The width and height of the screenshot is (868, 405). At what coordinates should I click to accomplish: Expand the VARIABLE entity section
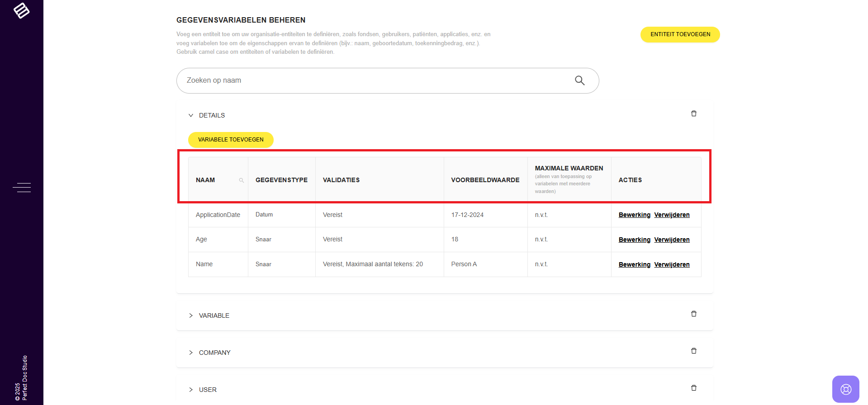[x=191, y=316]
